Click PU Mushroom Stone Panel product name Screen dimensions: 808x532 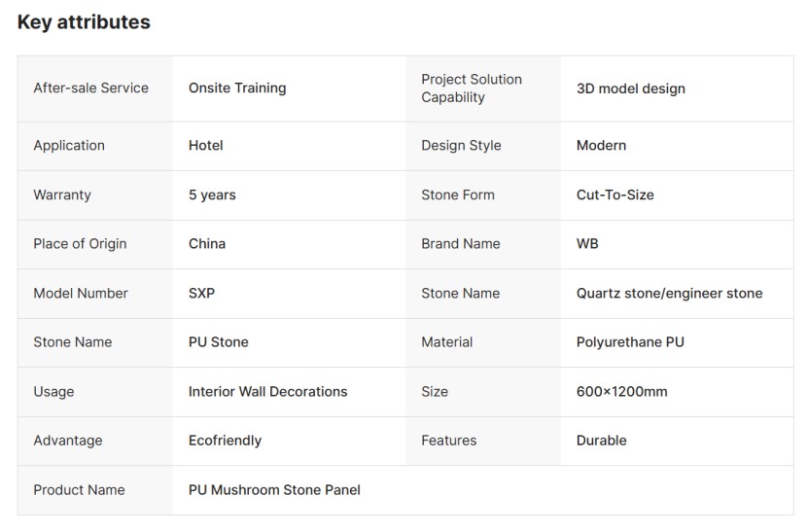point(274,489)
